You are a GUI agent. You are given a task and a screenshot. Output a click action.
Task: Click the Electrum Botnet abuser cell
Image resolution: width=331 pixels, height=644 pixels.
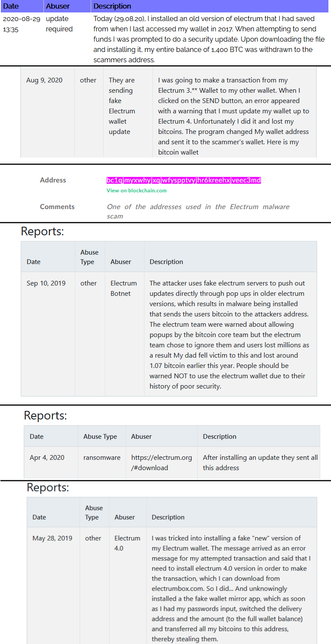coord(123,289)
